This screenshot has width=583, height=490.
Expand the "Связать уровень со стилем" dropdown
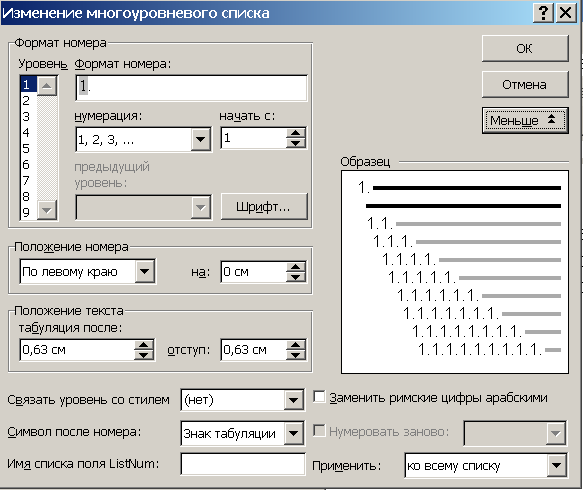pyautogui.click(x=293, y=400)
